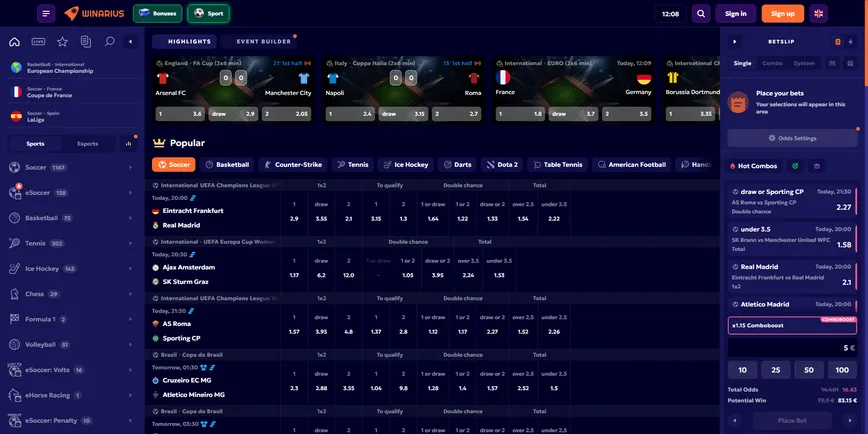868x434 pixels.
Task: Collapse the left sidebar with arrow button
Action: [x=131, y=42]
